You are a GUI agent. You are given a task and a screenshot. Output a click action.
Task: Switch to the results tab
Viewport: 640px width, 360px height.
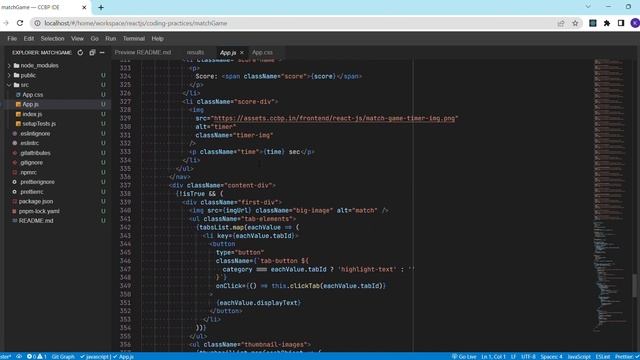click(x=195, y=53)
